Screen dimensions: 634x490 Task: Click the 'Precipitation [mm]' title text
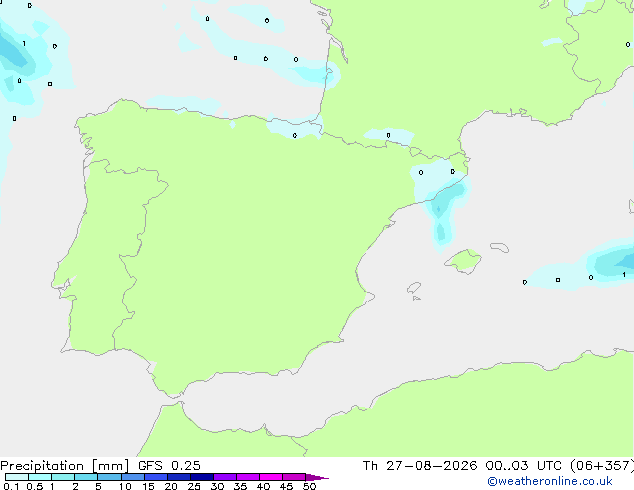65,466
